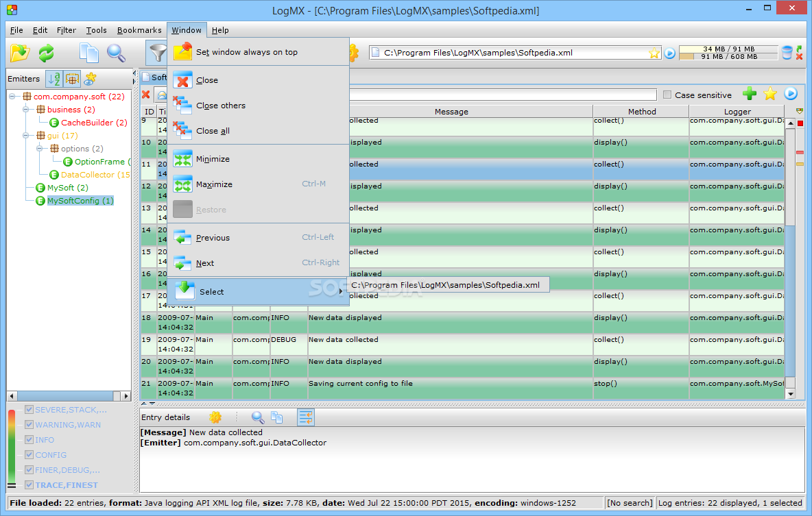Click the emitters tree scroll left arrow
This screenshot has height=516, width=812.
point(12,396)
